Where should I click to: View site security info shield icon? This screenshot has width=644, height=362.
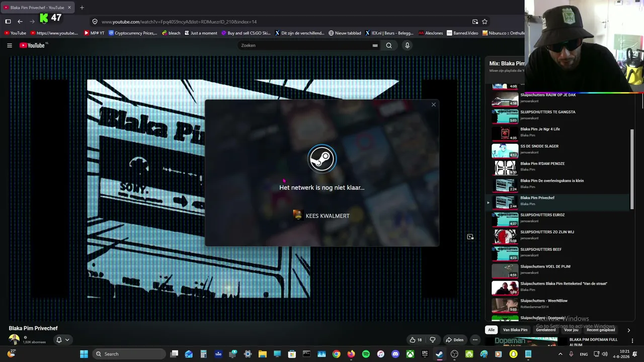pyautogui.click(x=95, y=22)
